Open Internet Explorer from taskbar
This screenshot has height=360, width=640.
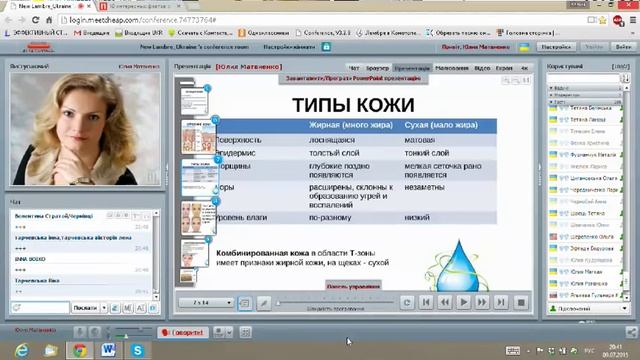pyautogui.click(x=22, y=350)
